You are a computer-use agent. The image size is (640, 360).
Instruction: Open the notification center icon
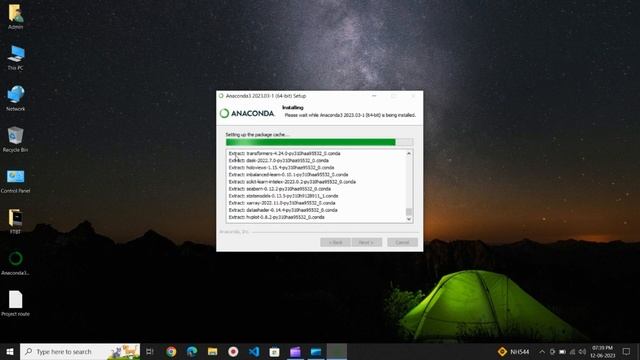[627, 351]
